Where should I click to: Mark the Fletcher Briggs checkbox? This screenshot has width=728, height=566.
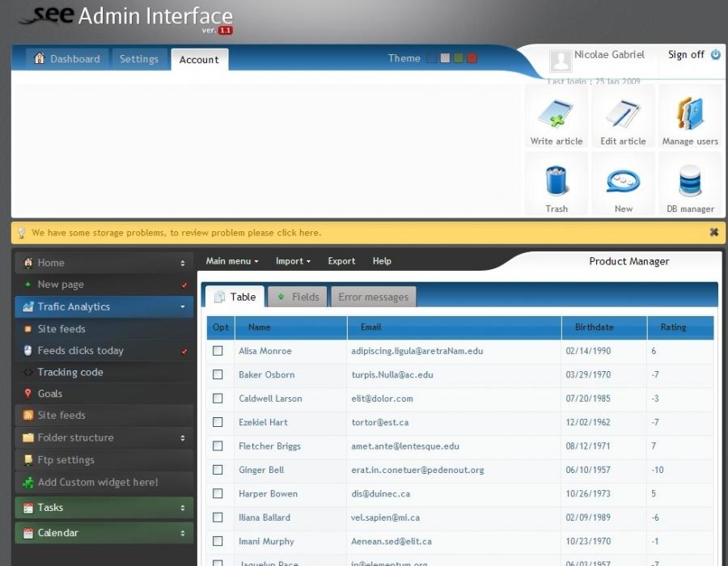click(x=218, y=446)
